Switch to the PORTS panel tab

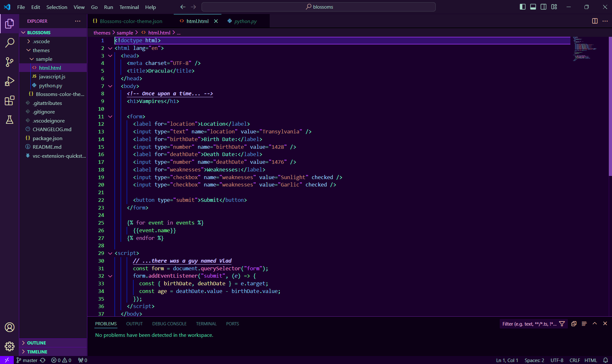[233, 324]
